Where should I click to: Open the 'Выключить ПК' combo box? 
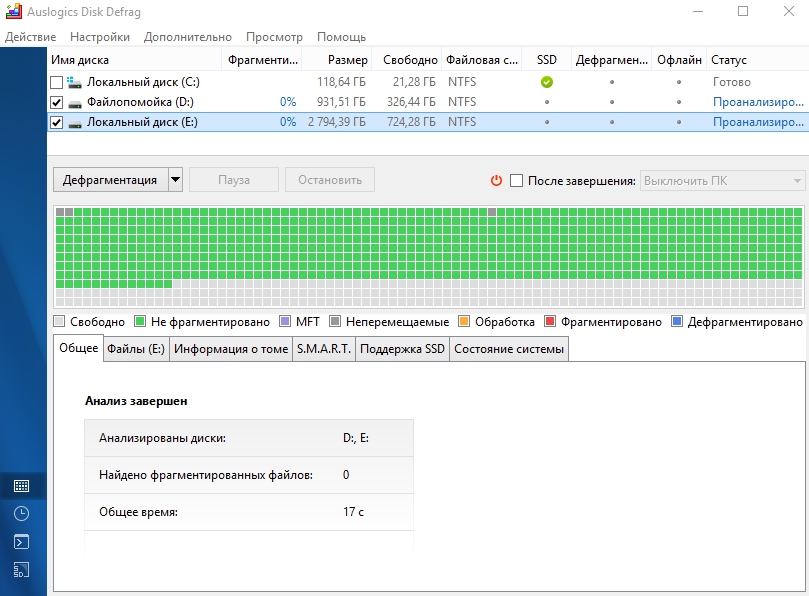pos(722,181)
